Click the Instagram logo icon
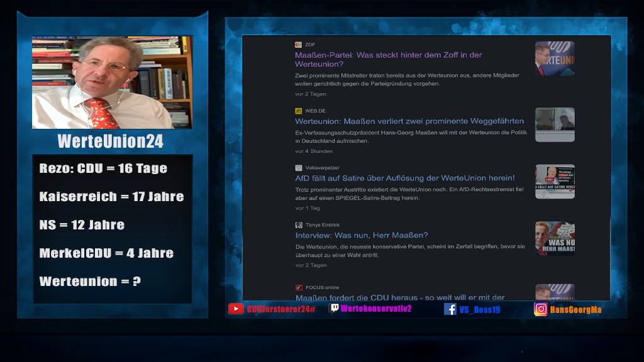 540,309
